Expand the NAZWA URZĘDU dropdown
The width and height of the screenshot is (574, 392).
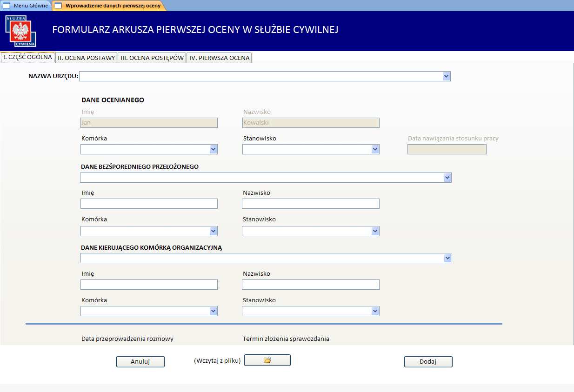tap(447, 76)
